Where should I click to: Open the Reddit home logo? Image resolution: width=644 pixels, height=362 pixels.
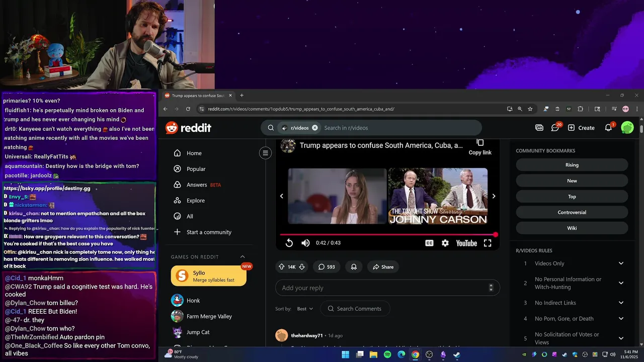[x=189, y=128]
